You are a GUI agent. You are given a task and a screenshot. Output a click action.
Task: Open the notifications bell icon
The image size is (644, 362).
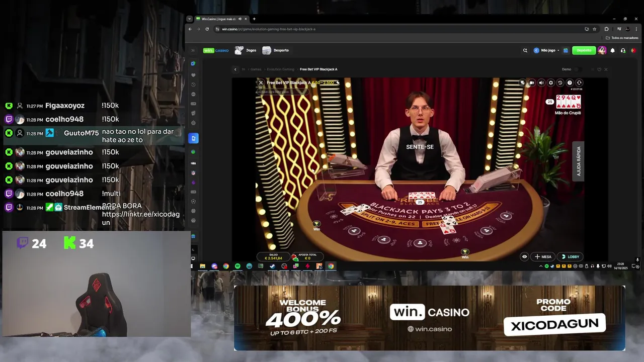612,50
